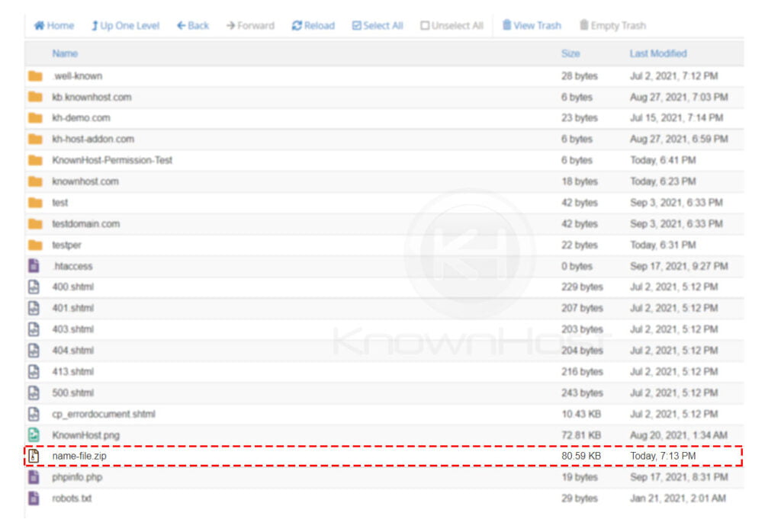Screen dimensions: 781x532
Task: Select the 400.shtml file name
Action: pos(72,287)
